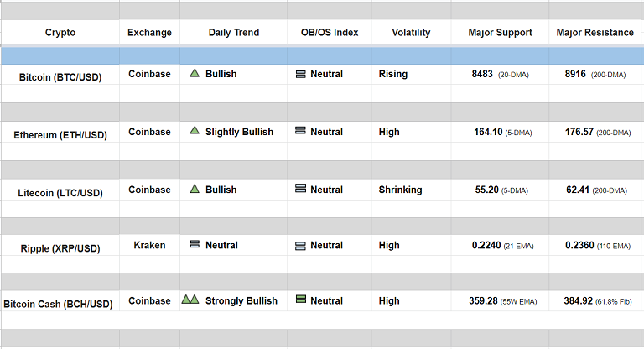Click the neutral bars icon in Ethereum's OB/OS cell
The height and width of the screenshot is (349, 644).
click(x=301, y=132)
